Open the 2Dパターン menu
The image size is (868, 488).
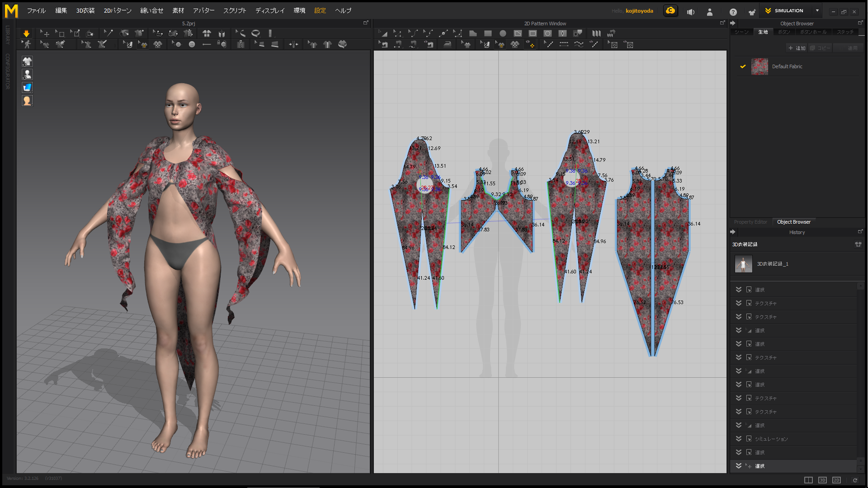118,11
